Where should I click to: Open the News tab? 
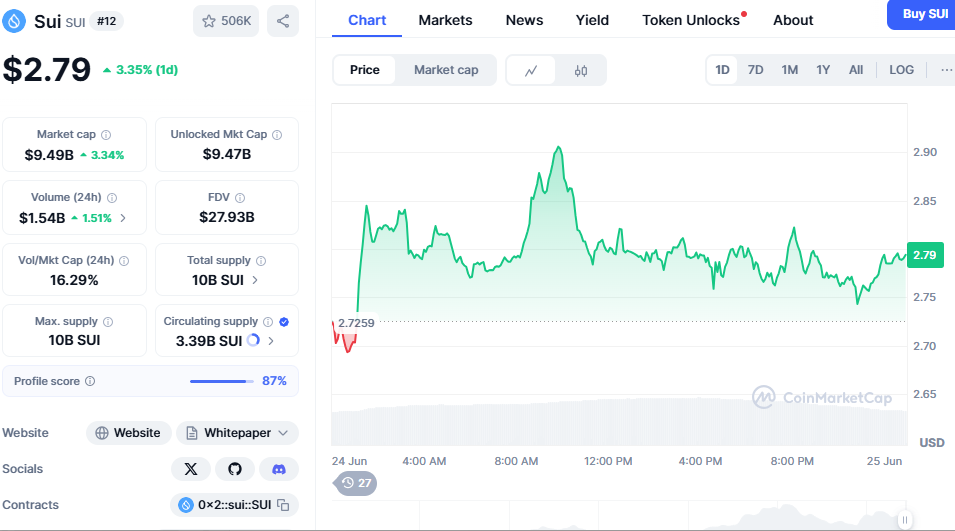524,20
